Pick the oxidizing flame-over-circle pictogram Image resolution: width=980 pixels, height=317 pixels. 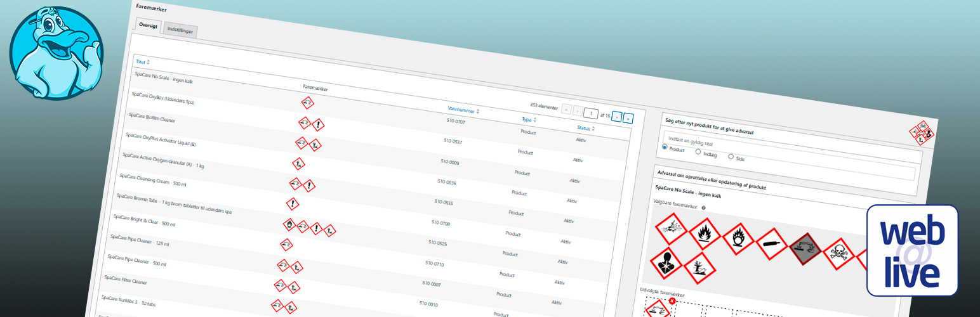[x=738, y=240]
